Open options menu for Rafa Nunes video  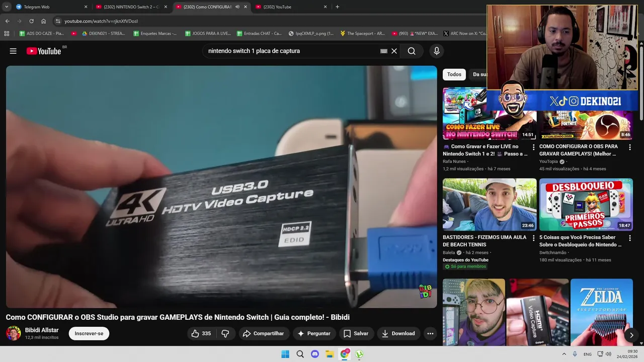(x=534, y=147)
